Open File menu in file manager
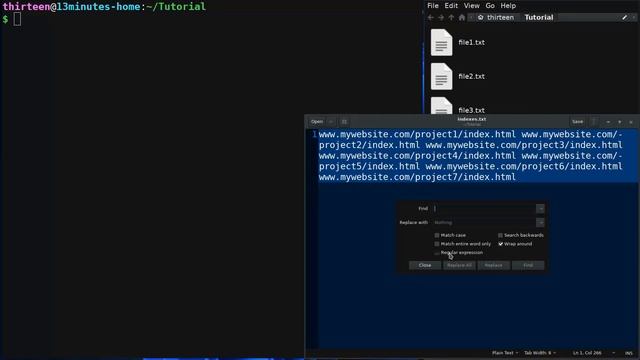 coord(433,6)
